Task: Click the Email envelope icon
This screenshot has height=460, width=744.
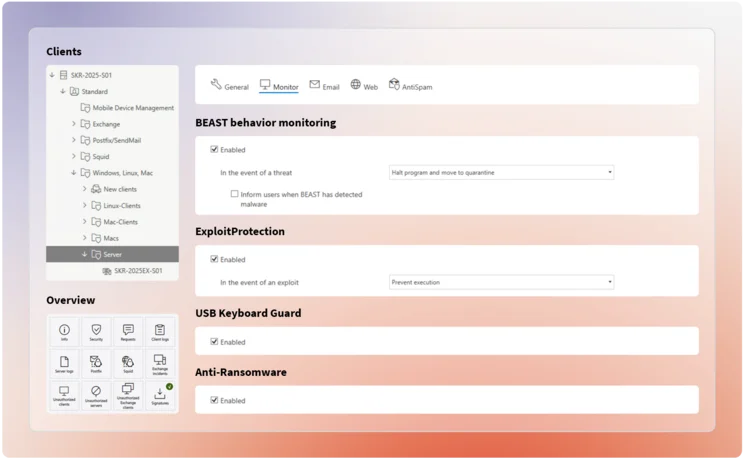Action: [x=315, y=84]
